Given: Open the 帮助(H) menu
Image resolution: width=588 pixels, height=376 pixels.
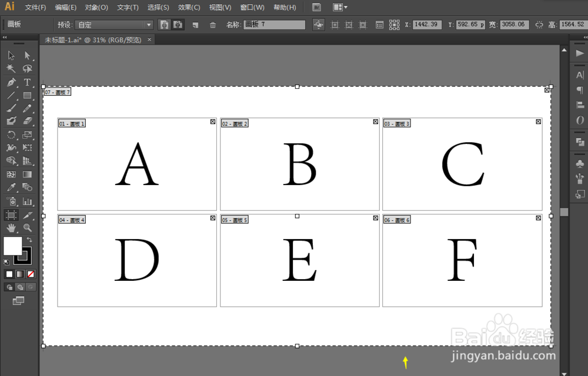Looking at the screenshot, I should point(285,8).
